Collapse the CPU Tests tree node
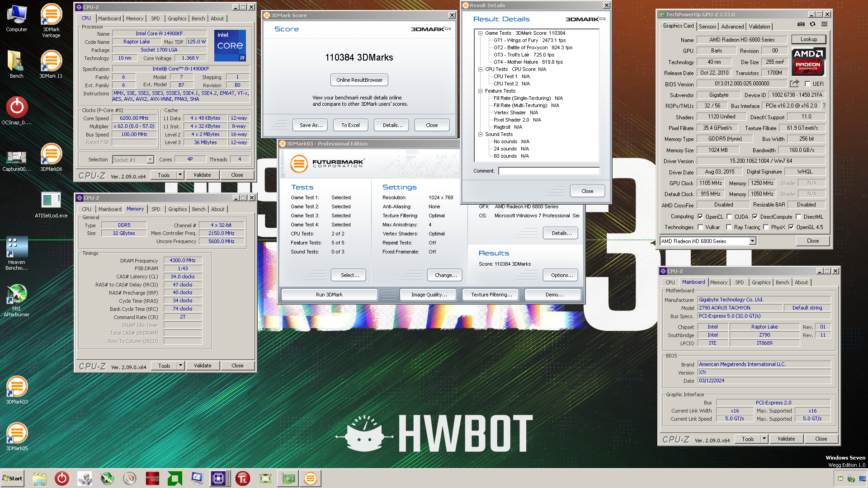Screen dimensions: 868x488 coord(480,69)
